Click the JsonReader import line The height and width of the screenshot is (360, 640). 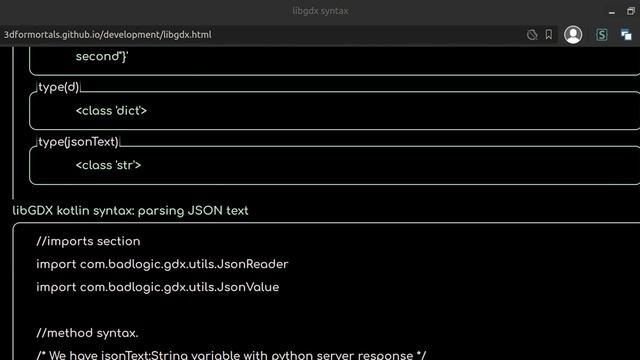click(162, 264)
